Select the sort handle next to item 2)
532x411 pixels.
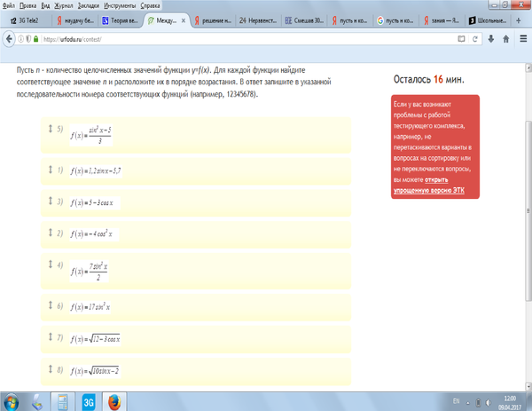pos(50,233)
